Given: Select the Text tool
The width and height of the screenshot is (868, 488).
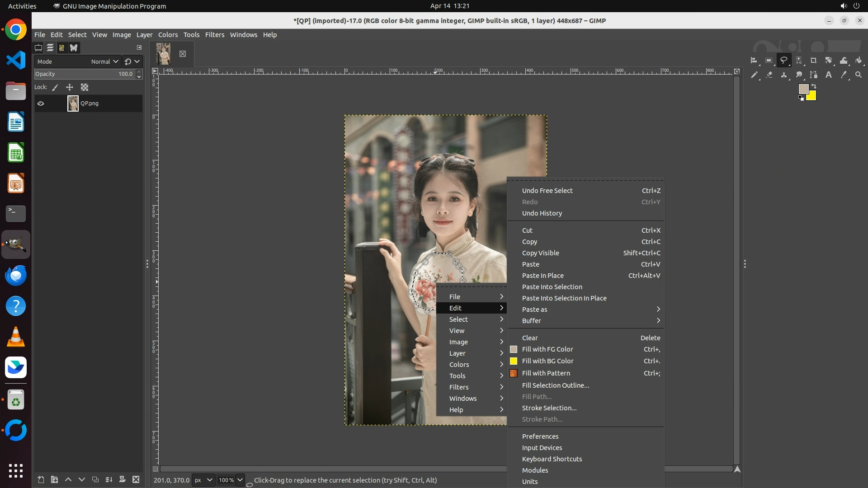Looking at the screenshot, I should (829, 75).
